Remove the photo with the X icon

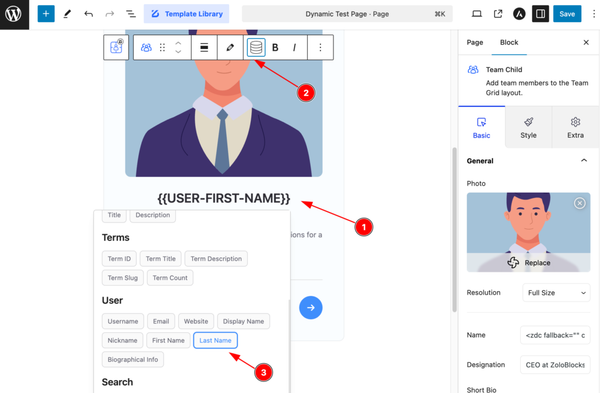coord(580,203)
